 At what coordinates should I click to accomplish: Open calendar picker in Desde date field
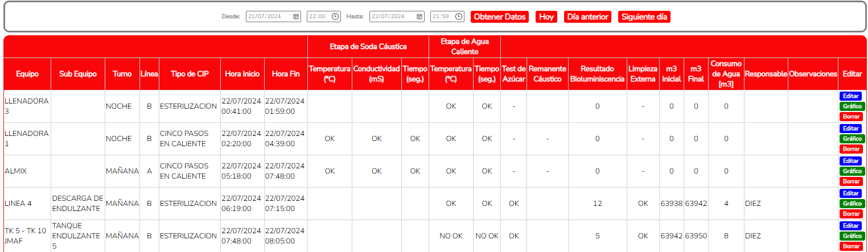pyautogui.click(x=296, y=17)
